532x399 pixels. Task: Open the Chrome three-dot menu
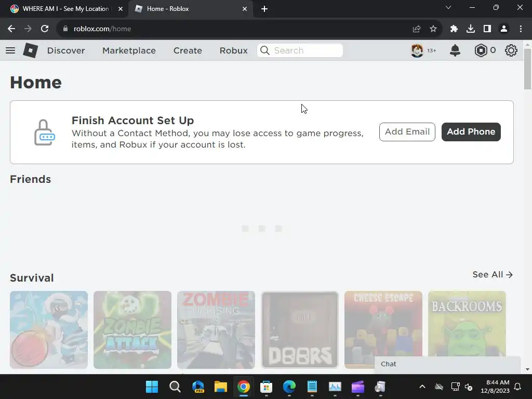pyautogui.click(x=521, y=29)
